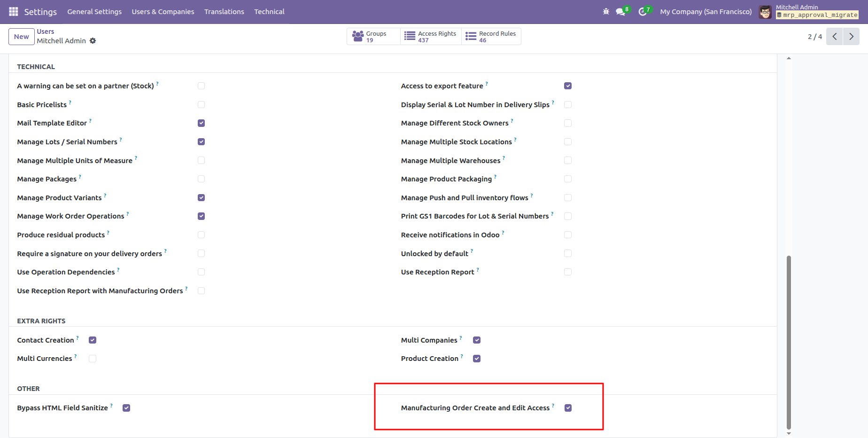Click the gear actions icon beside Mitchell Admin
This screenshot has width=868, height=438.
click(x=93, y=41)
